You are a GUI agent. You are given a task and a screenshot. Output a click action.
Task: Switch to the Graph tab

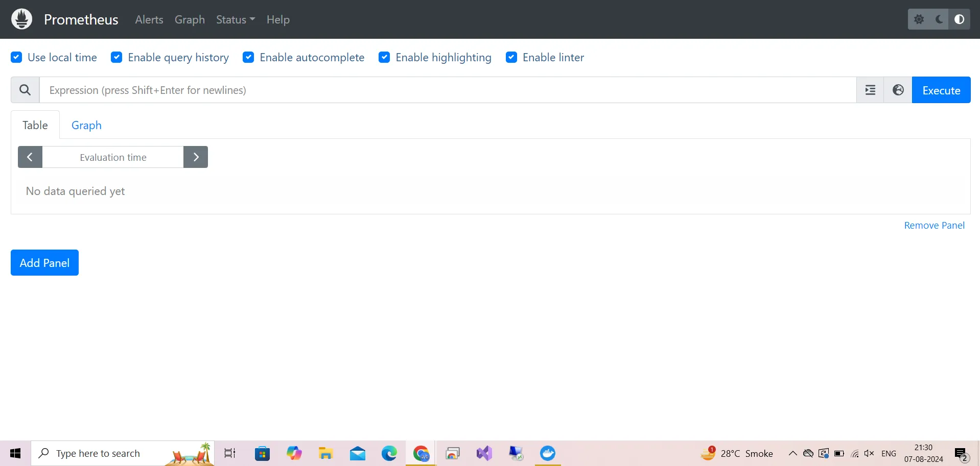(x=86, y=125)
